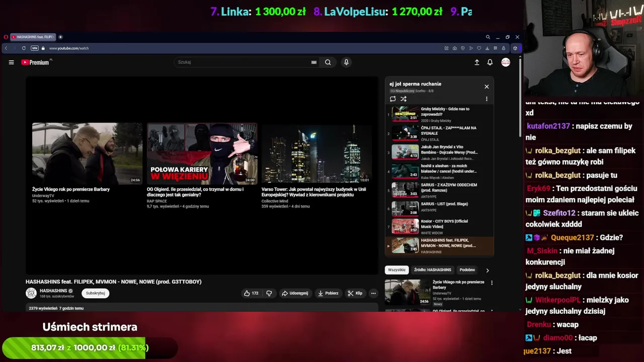Click the cube extensions icon at the toolbar end
Viewport: 644px width, 362px height.
(515, 48)
